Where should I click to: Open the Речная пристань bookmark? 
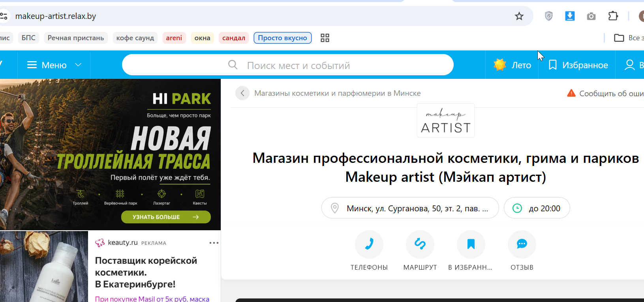[76, 38]
